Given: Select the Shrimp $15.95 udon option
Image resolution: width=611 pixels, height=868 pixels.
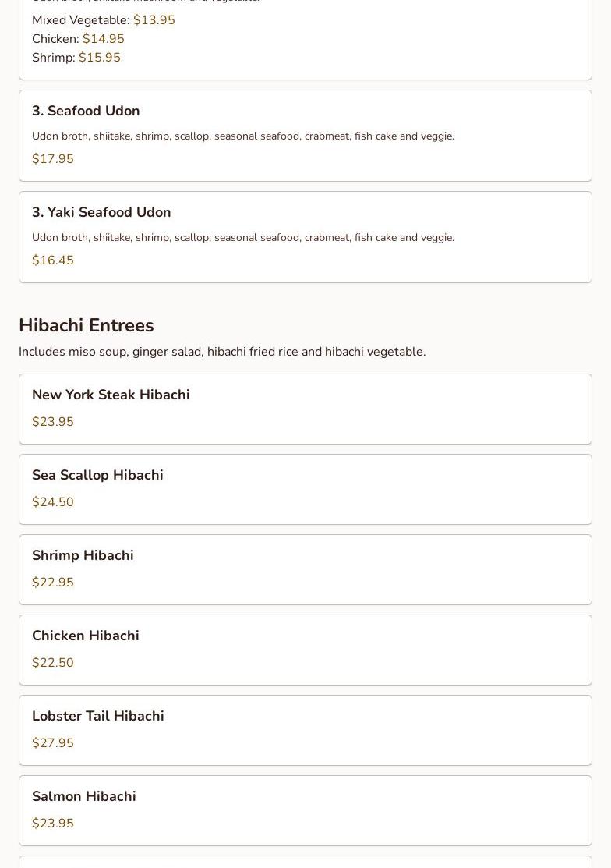Looking at the screenshot, I should tap(76, 58).
